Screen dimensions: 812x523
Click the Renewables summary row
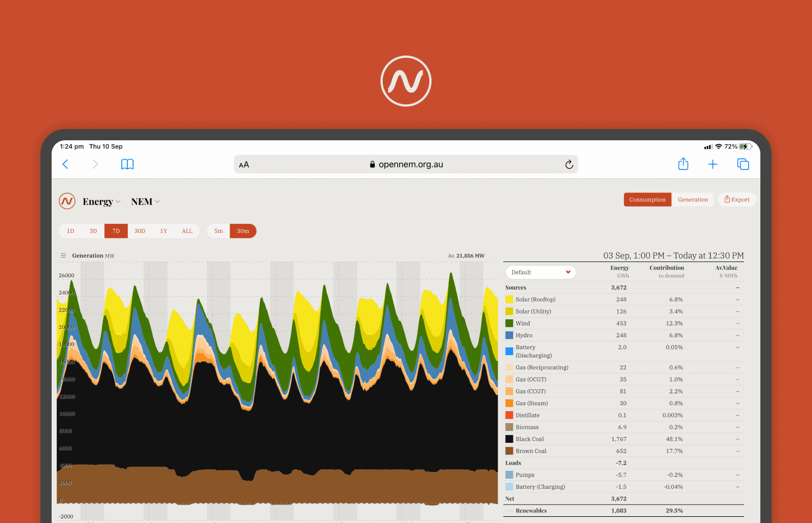tap(623, 511)
